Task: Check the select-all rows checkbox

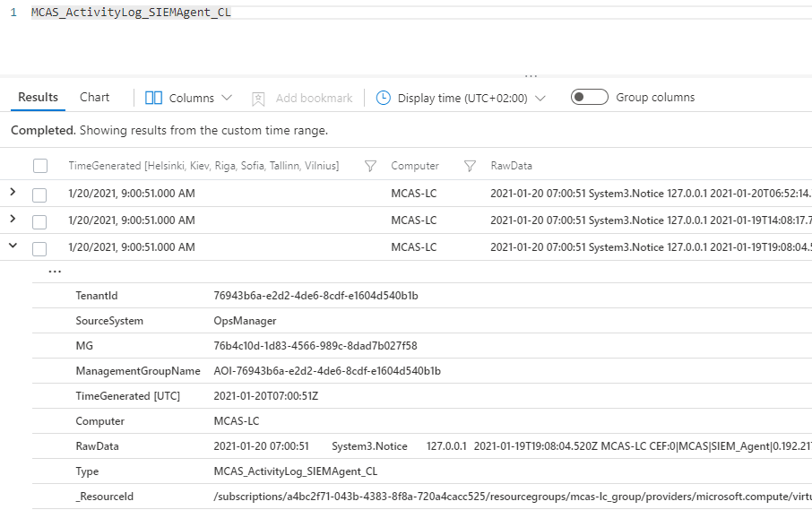Action: [x=39, y=166]
